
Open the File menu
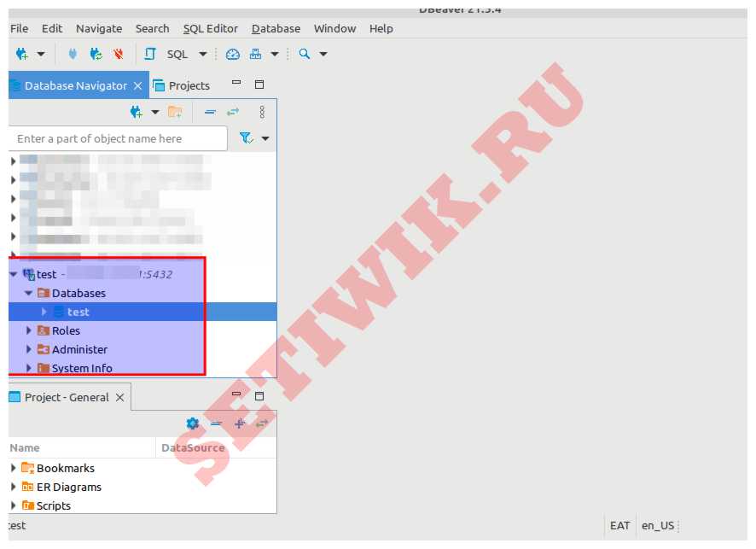20,28
